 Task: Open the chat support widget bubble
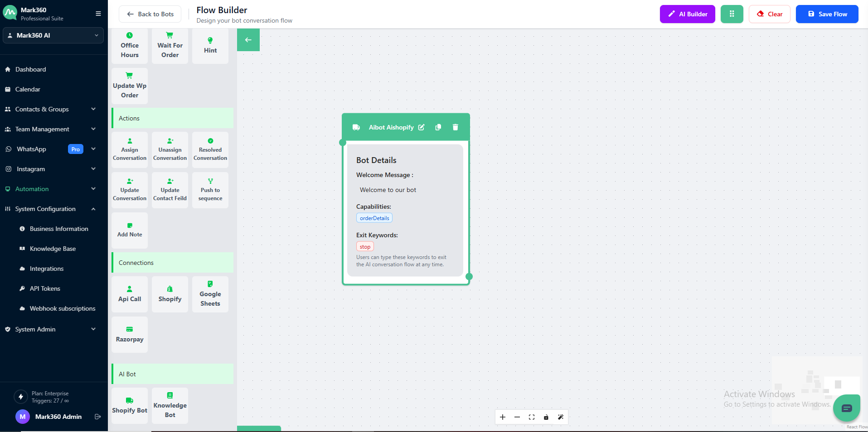846,408
